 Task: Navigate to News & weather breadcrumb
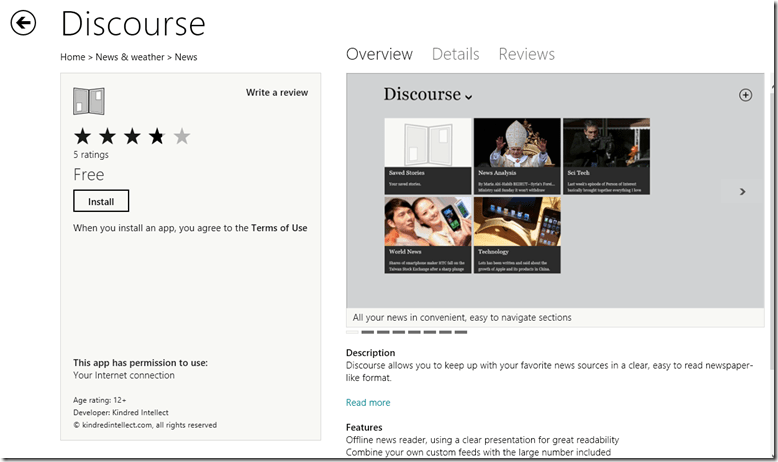pyautogui.click(x=130, y=57)
